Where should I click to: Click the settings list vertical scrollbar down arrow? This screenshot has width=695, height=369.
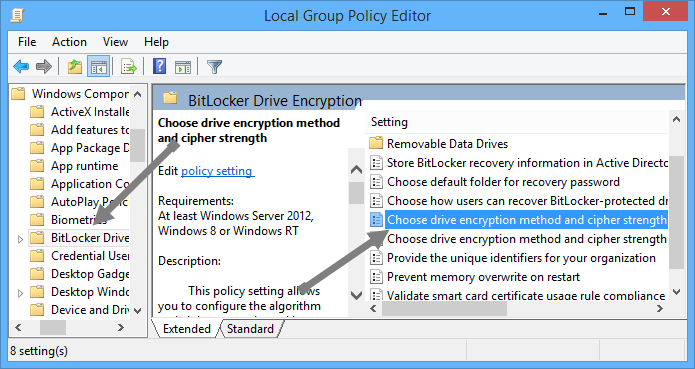[676, 291]
